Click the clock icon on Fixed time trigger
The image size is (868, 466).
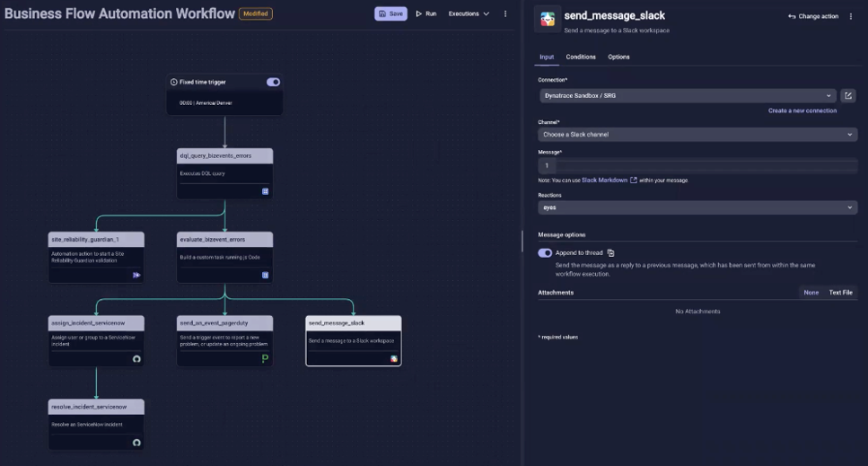click(174, 82)
